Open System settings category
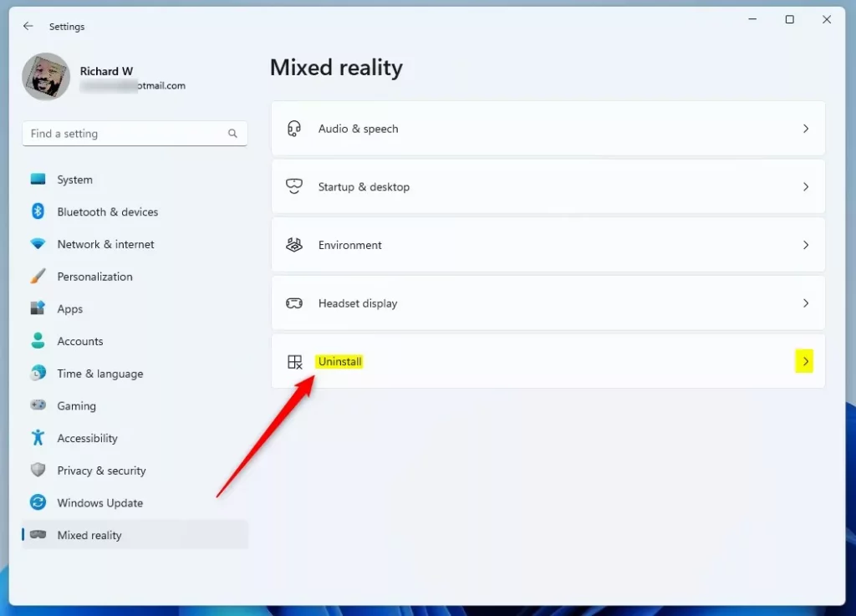Viewport: 856px width, 616px height. [x=135, y=180]
